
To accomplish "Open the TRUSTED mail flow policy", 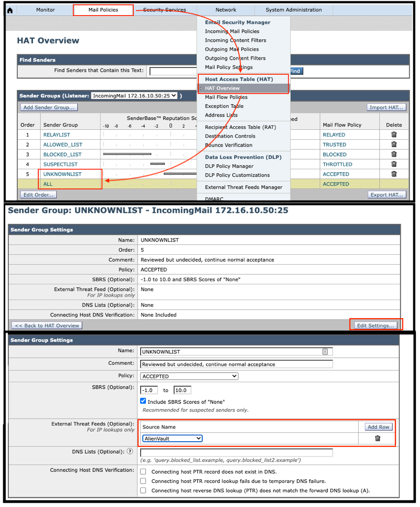I will [334, 145].
